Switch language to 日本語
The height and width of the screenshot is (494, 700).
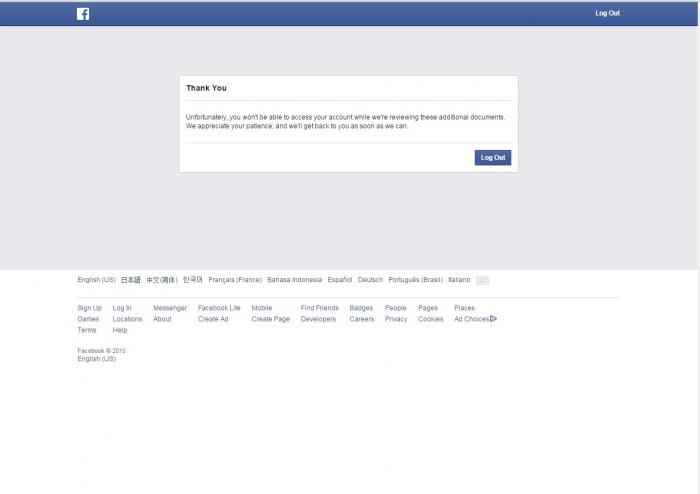(131, 280)
